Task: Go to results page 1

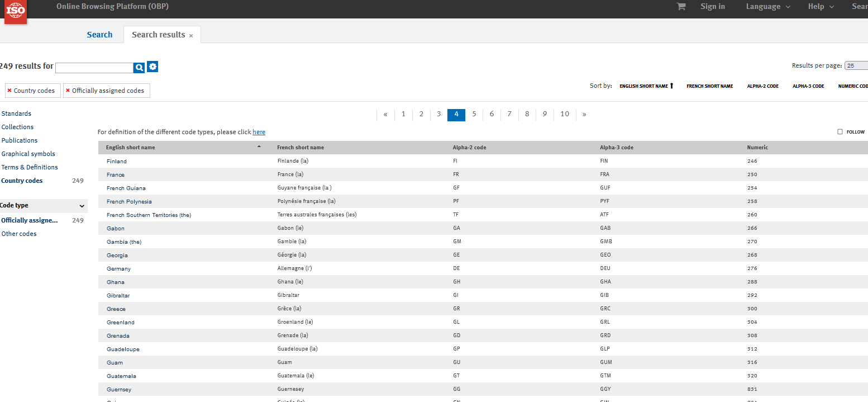Action: (x=403, y=114)
